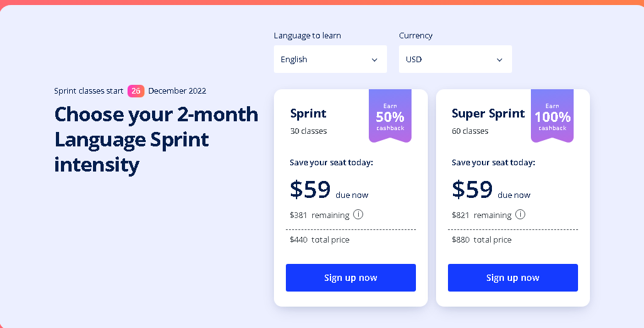Open the English language dropdown
The height and width of the screenshot is (328, 644).
point(330,59)
